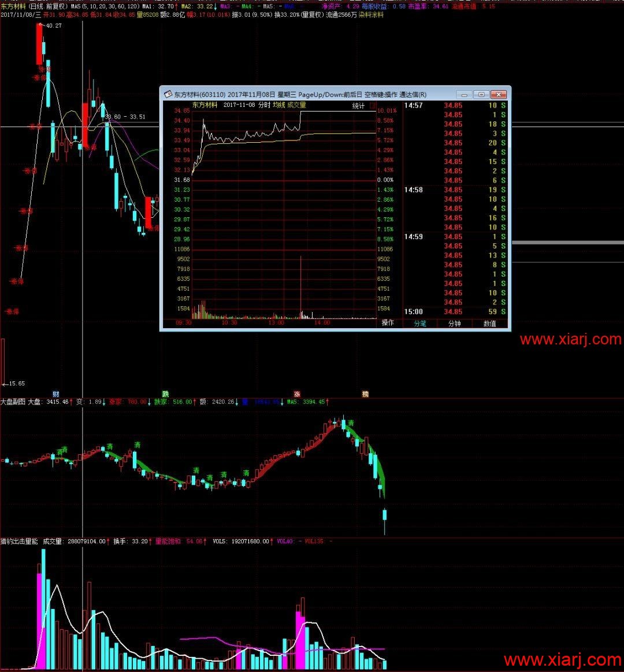This screenshot has width=624, height=672.
Task: Click the 11086 volume axis label on left
Action: (182, 249)
